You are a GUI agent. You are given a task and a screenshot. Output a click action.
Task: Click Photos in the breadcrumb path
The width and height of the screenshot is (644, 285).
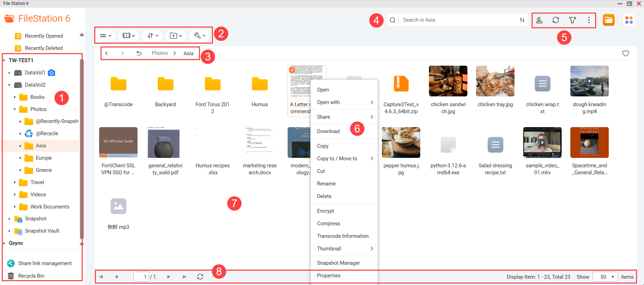(x=160, y=53)
